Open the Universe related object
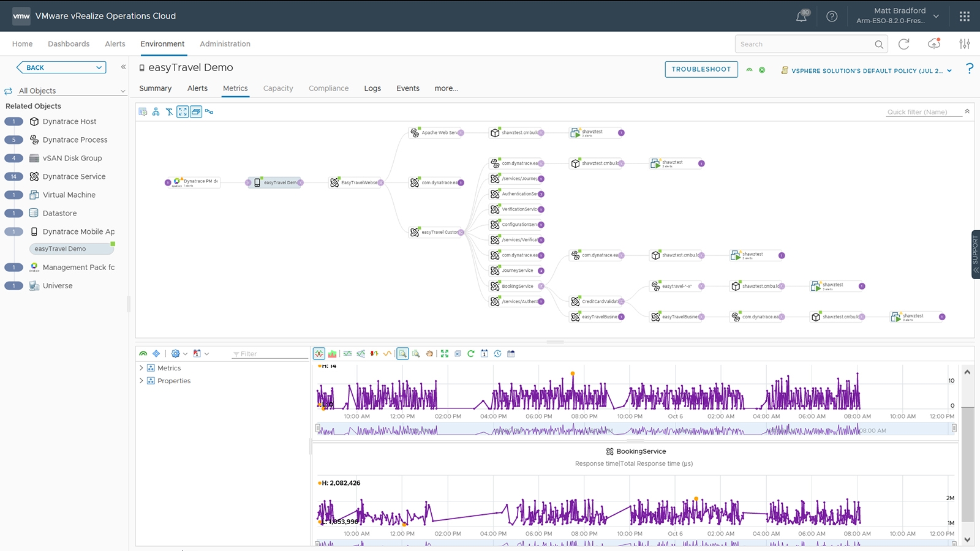The width and height of the screenshot is (980, 551). (58, 285)
